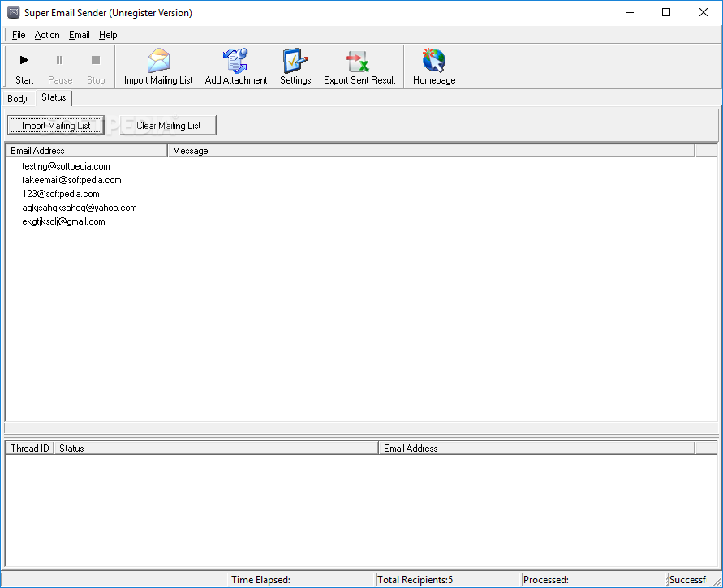
Task: Close the Super Email Sender window
Action: point(704,12)
